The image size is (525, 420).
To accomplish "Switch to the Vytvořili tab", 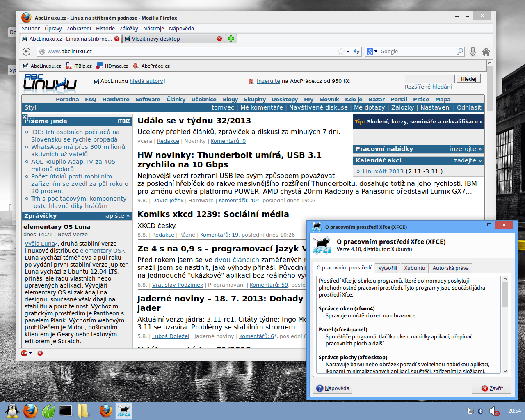I will [388, 268].
